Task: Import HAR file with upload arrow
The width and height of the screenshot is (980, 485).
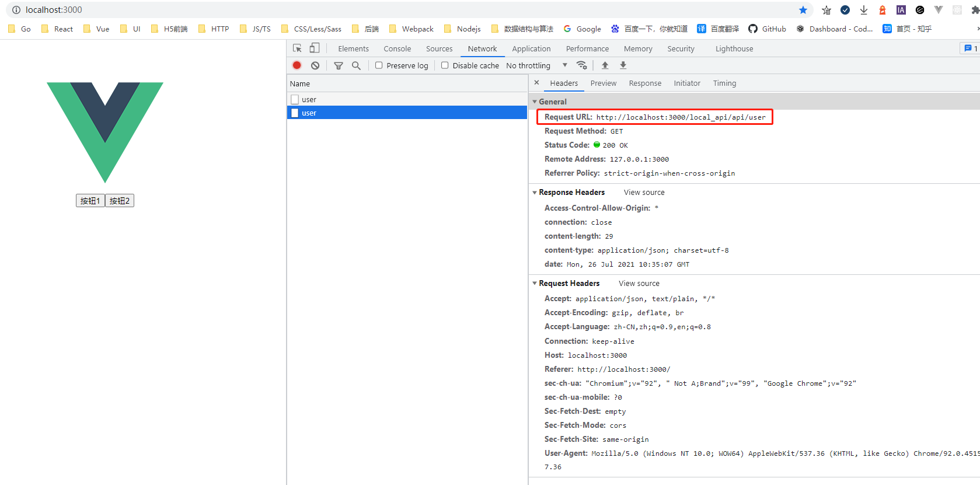Action: click(x=605, y=65)
